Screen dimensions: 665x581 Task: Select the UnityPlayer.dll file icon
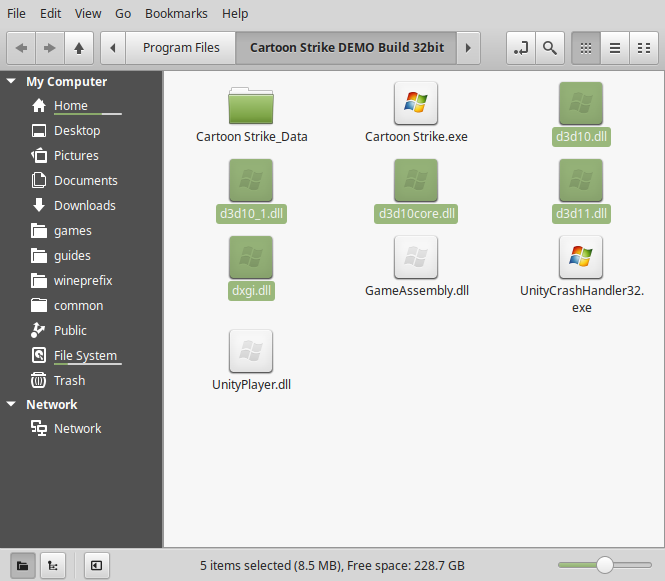pyautogui.click(x=251, y=351)
